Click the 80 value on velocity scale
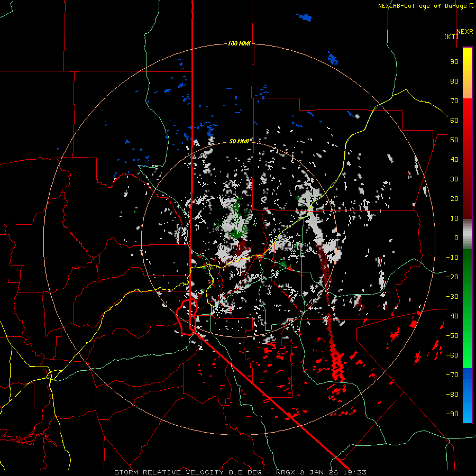 [x=454, y=81]
